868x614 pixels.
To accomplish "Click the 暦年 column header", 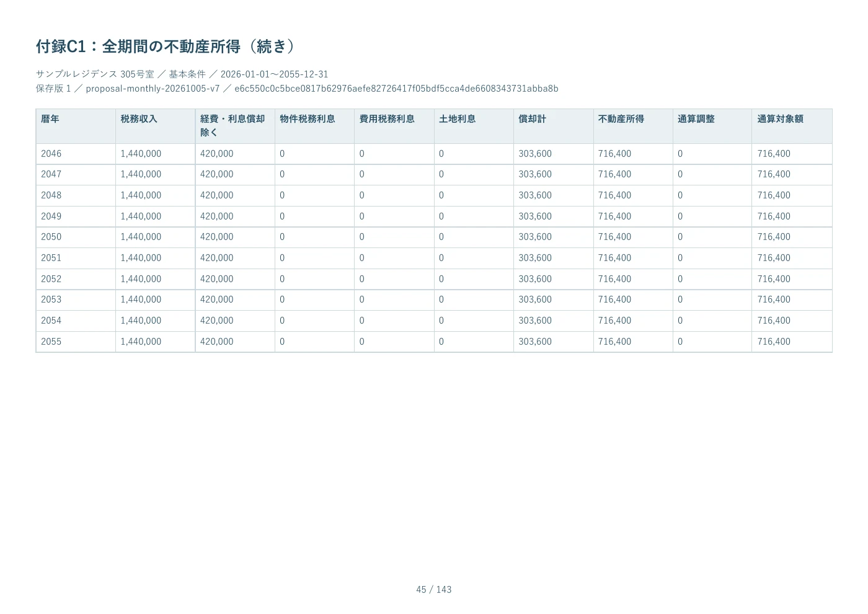I will click(76, 126).
